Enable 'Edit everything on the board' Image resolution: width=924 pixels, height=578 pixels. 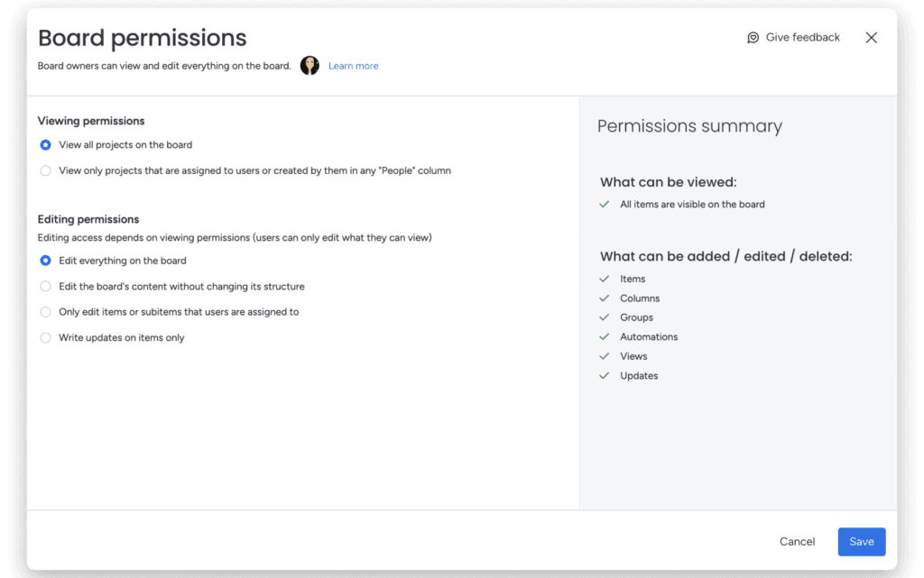[x=45, y=261]
